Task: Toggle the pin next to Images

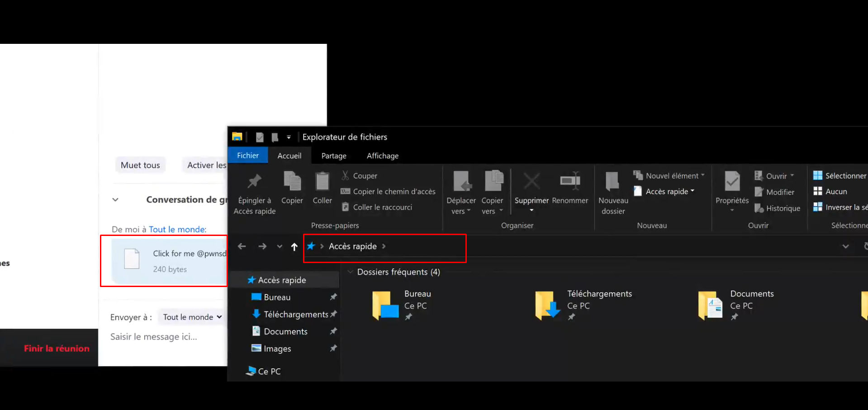Action: click(333, 348)
